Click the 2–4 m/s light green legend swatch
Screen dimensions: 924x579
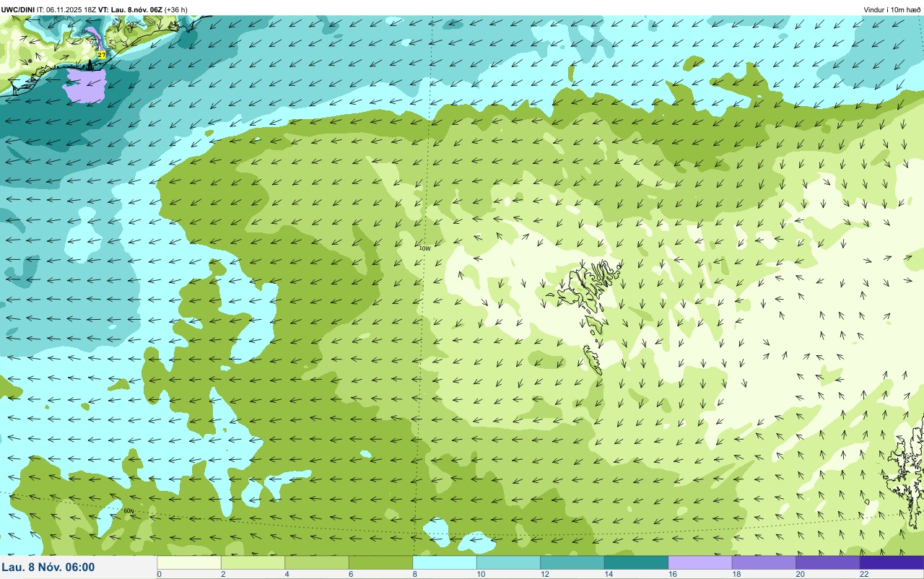253,562
